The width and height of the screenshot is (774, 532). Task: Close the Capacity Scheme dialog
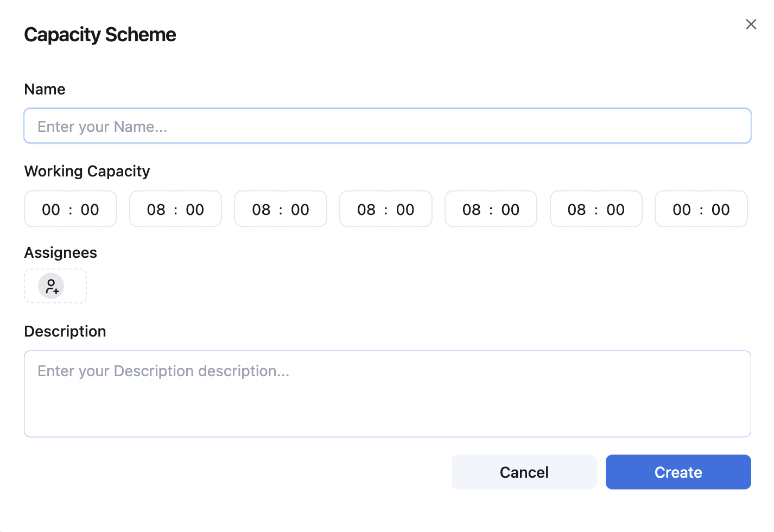pos(751,24)
